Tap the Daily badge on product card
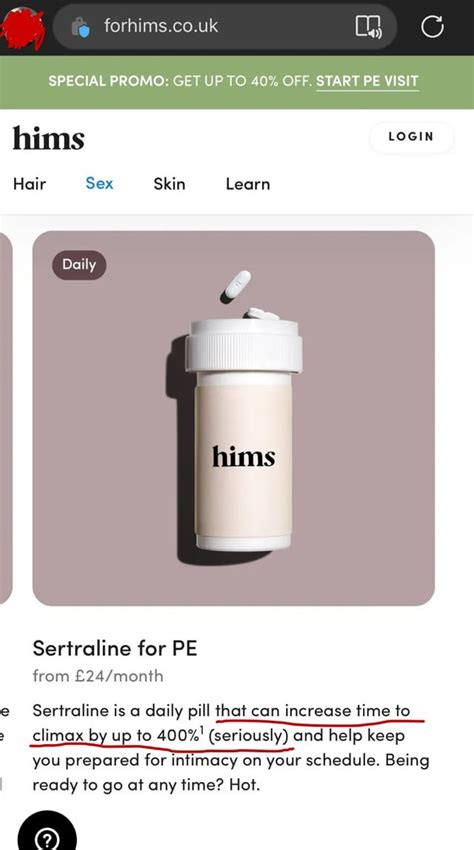The image size is (474, 850). pyautogui.click(x=79, y=265)
